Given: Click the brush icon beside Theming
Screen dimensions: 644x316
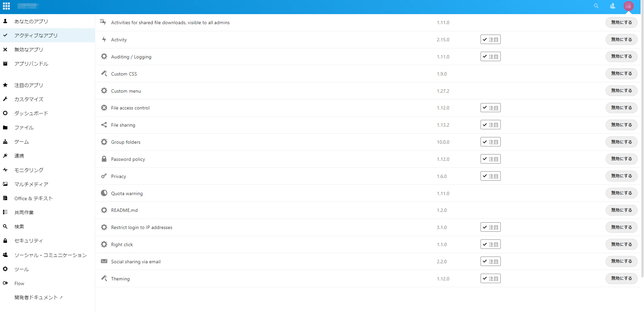Looking at the screenshot, I should pos(104,278).
